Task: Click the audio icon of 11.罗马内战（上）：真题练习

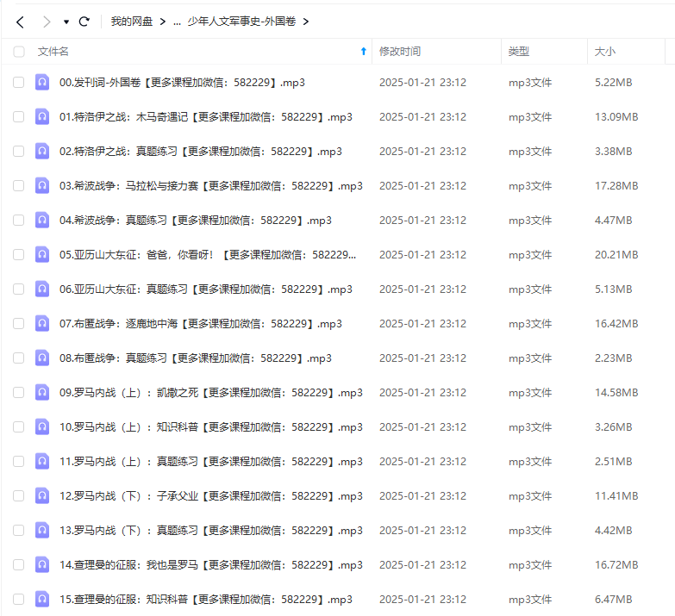Action: click(42, 461)
